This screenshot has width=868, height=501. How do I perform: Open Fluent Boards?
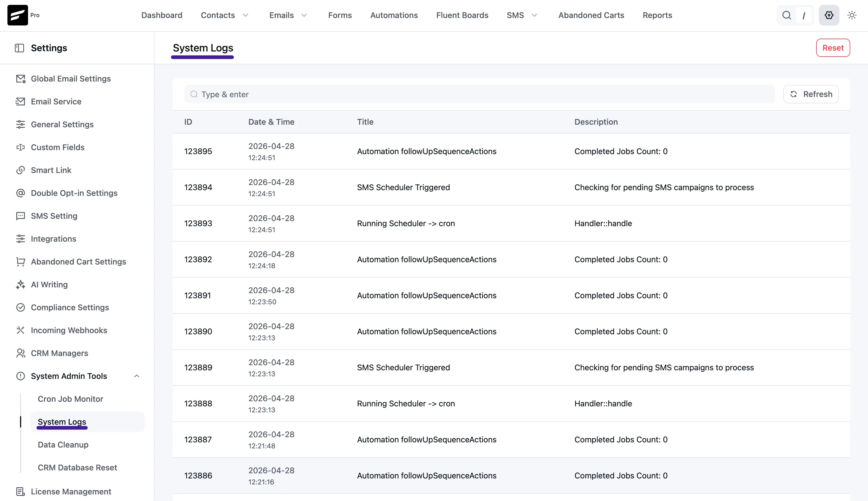click(x=462, y=15)
